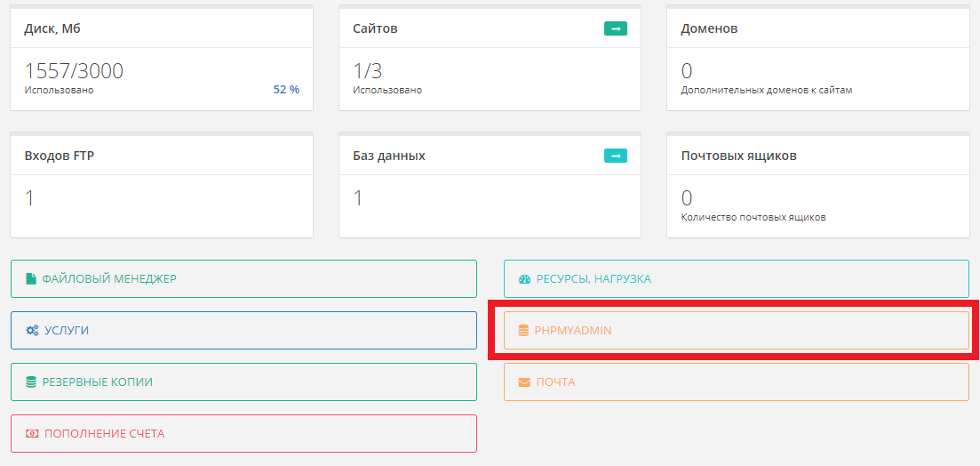Click the Сайтов card title
This screenshot has width=980, height=466.
coord(375,28)
